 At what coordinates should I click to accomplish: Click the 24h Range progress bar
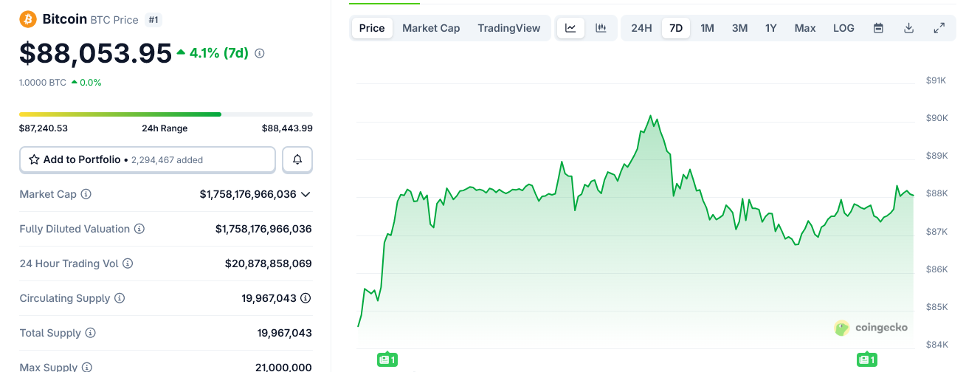[166, 114]
